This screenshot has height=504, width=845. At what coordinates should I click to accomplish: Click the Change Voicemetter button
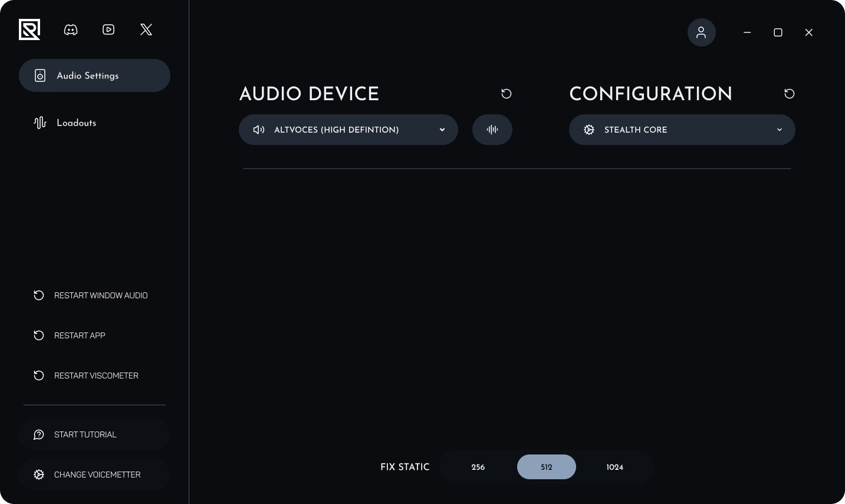pos(94,475)
